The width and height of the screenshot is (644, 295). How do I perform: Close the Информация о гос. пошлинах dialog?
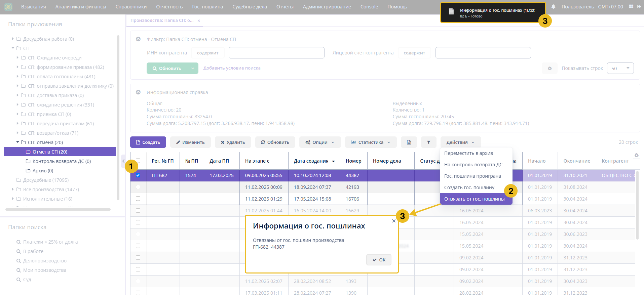[393, 221]
